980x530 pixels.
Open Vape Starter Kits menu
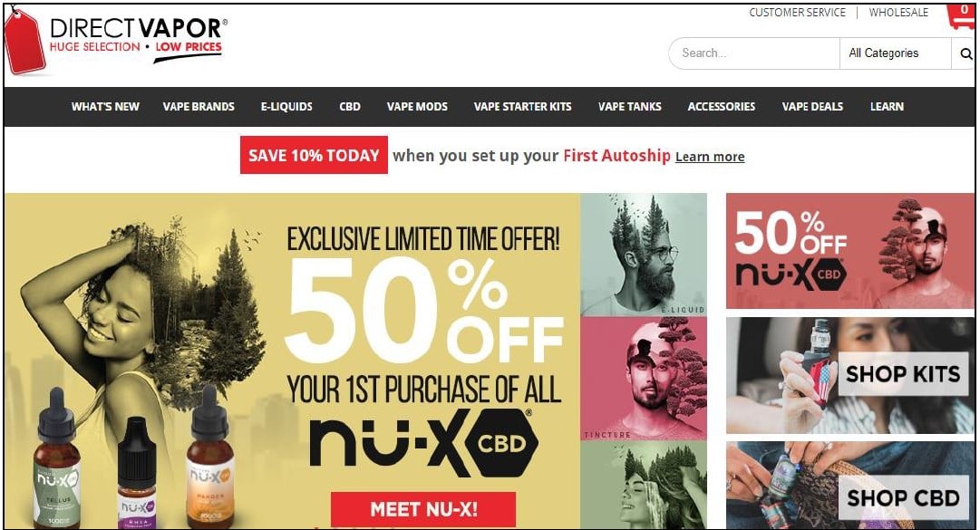(x=522, y=107)
